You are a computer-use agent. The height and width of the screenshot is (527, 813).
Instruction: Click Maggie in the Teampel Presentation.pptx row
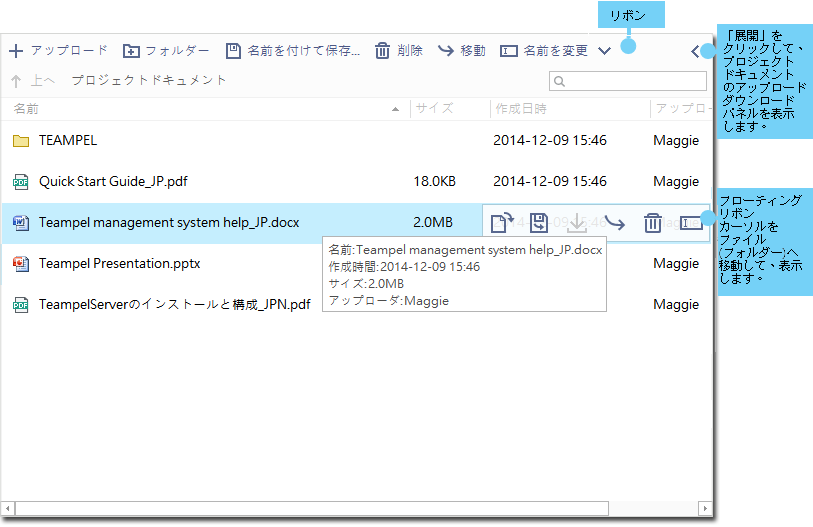click(676, 264)
